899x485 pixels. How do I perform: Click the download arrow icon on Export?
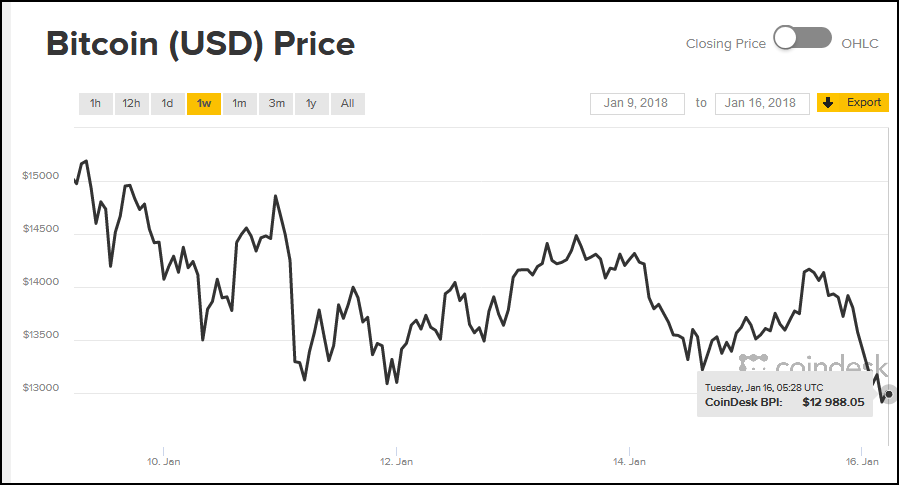[828, 102]
